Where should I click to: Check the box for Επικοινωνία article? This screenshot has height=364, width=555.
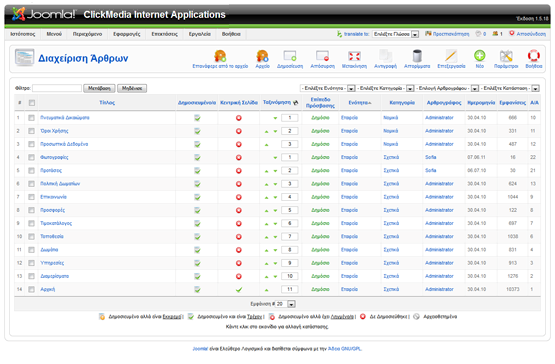click(x=32, y=197)
